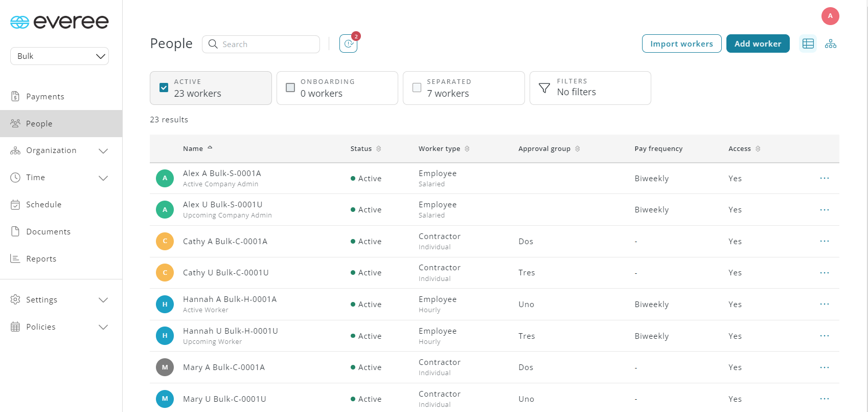
Task: Open actions menu for Hannah U Bulk-H-0001U
Action: (825, 336)
